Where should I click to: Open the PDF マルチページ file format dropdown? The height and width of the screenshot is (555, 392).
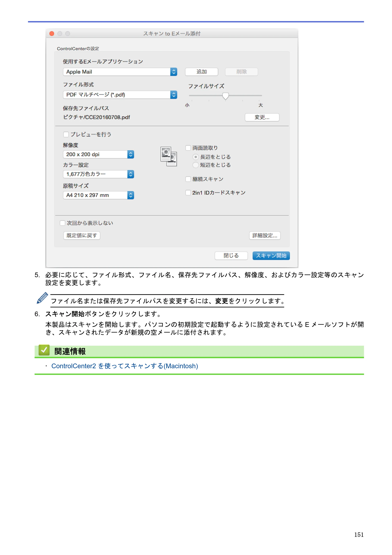point(120,95)
